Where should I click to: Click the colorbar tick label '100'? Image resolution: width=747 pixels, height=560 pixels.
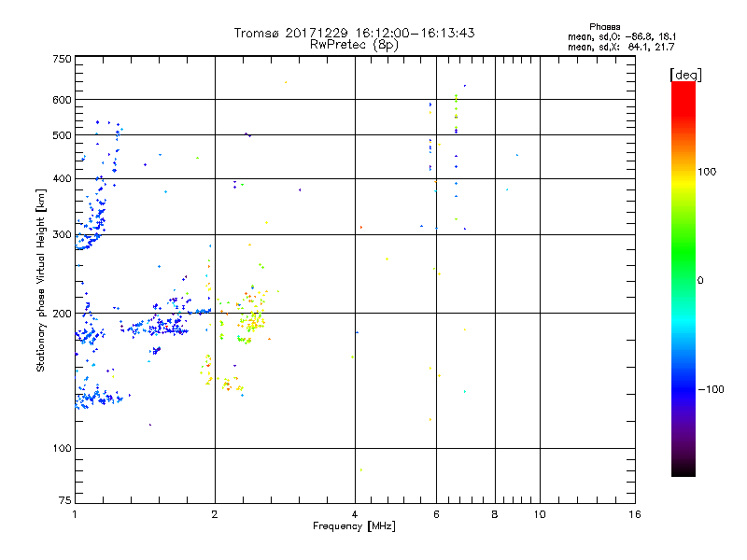[x=707, y=172]
